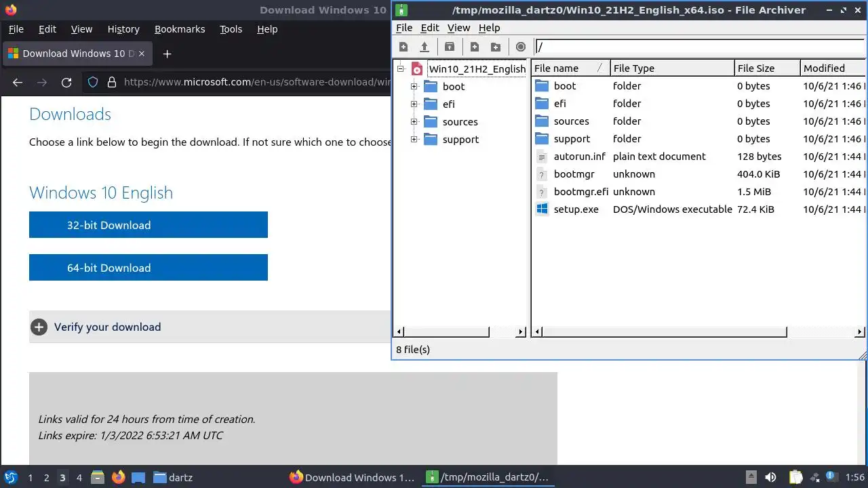Click the 32-bit Download button
Image resolution: width=868 pixels, height=488 pixels.
(x=149, y=225)
